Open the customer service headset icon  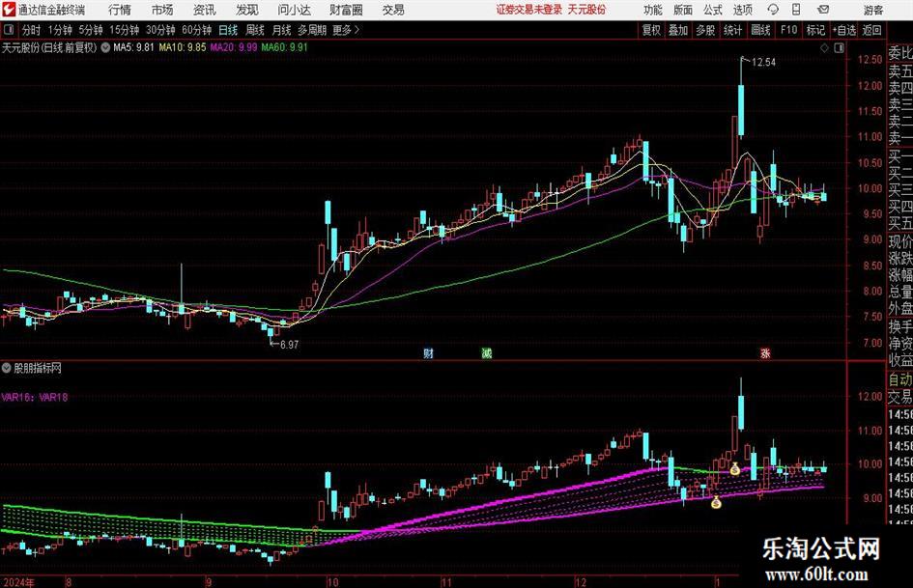point(773,10)
